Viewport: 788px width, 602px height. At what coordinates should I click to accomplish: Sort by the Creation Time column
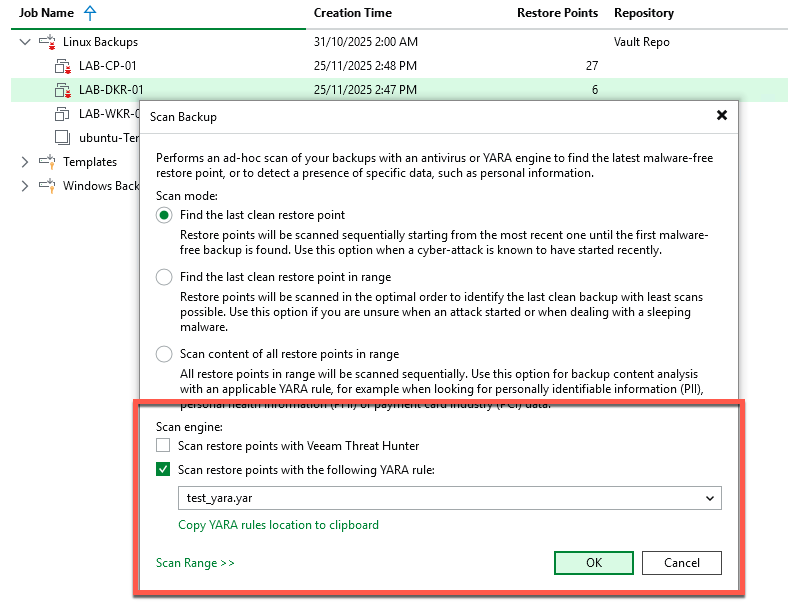[352, 13]
